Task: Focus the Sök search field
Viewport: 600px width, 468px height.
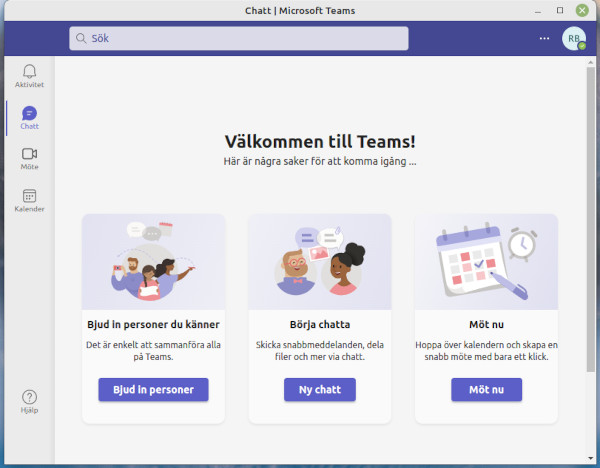Action: click(x=239, y=38)
